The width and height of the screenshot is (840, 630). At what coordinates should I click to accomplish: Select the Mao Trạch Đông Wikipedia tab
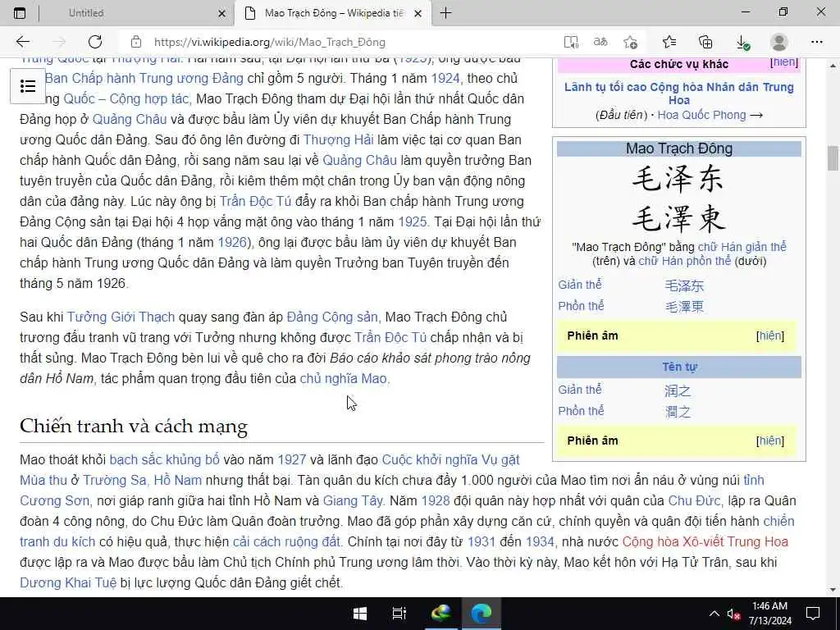click(332, 13)
